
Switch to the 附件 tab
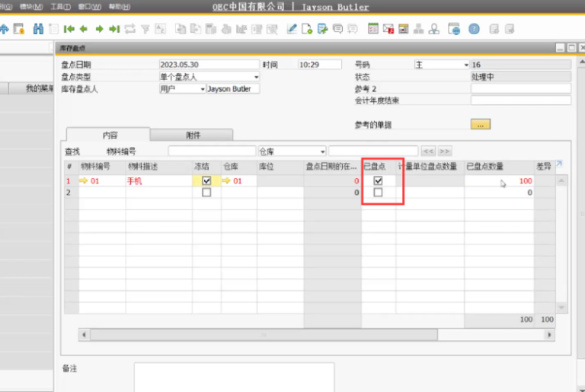[x=192, y=135]
